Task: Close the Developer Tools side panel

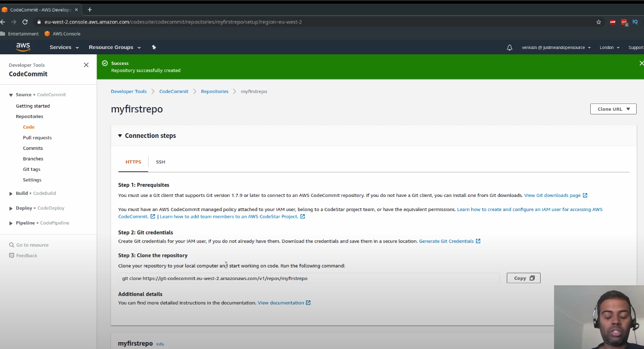Action: (x=86, y=65)
